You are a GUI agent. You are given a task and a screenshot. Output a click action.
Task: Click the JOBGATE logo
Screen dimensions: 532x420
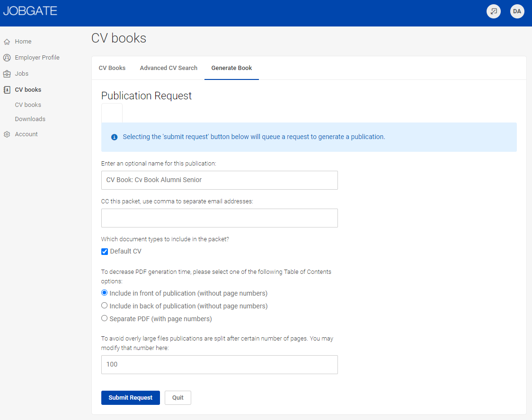point(30,11)
